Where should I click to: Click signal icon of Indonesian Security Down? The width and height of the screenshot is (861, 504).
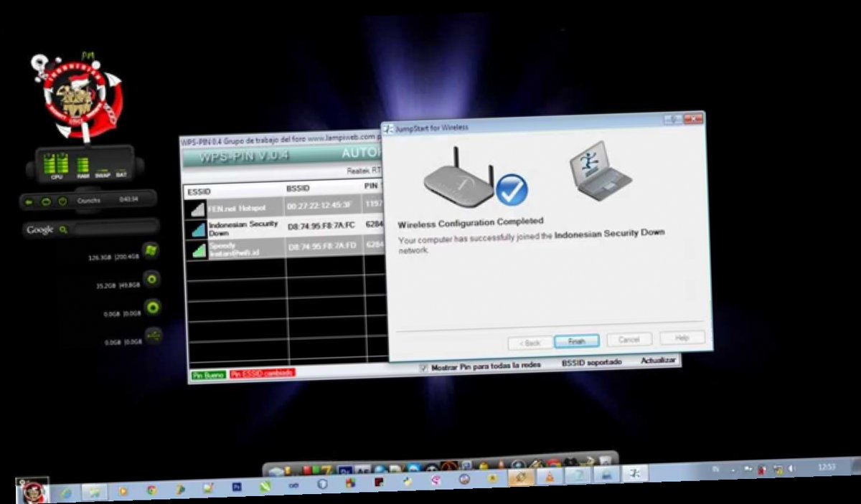point(197,229)
